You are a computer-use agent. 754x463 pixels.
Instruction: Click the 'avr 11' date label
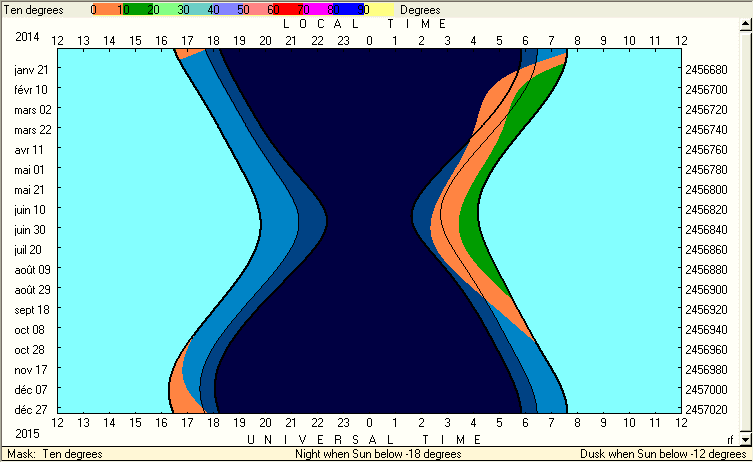pos(29,150)
